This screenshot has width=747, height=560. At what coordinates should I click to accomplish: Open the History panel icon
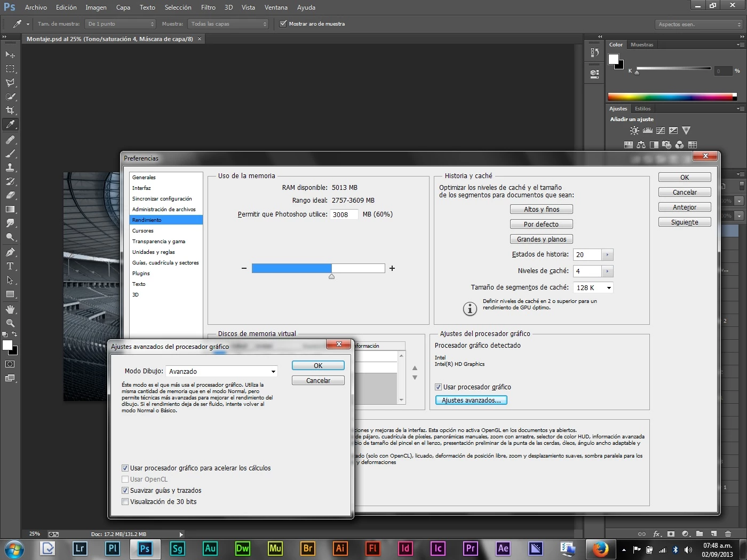click(594, 53)
